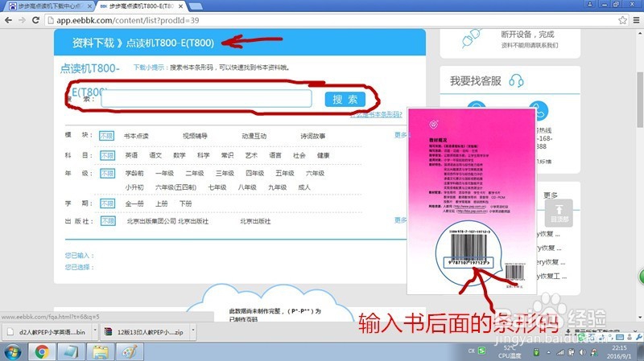Click the volume icon in system tray

(x=582, y=352)
